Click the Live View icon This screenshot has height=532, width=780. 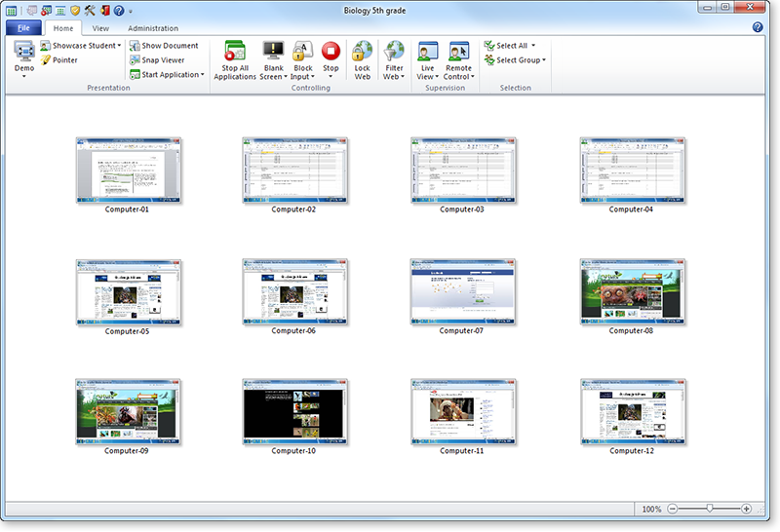pos(427,53)
